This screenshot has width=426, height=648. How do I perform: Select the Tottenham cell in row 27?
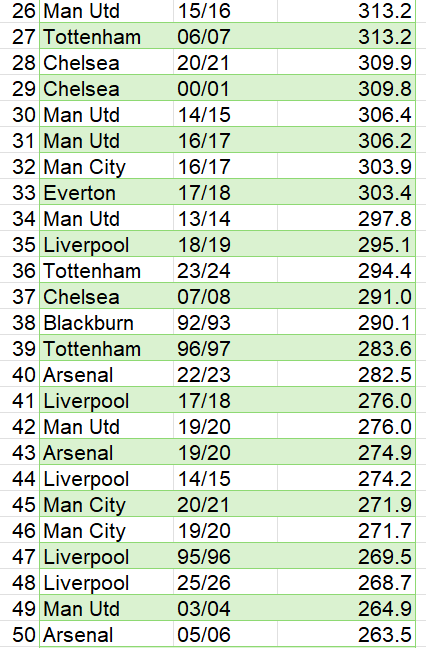point(106,36)
